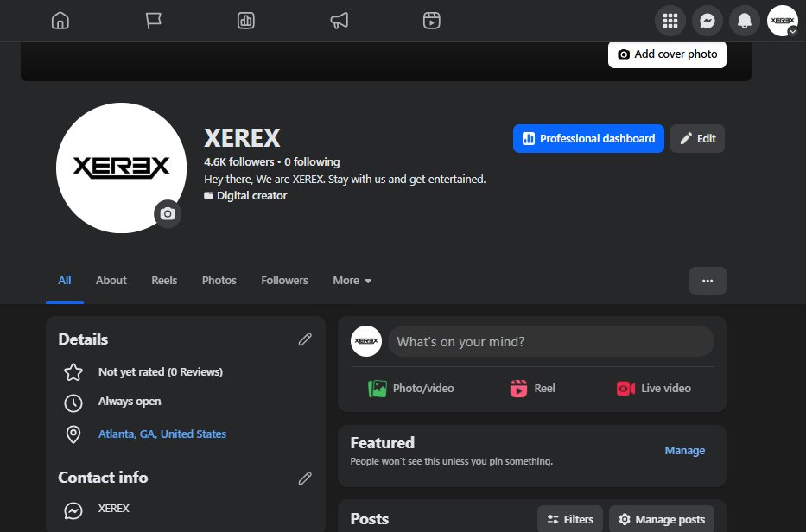This screenshot has width=806, height=532.
Task: Open the Ad Center megaphone icon
Action: click(x=340, y=21)
